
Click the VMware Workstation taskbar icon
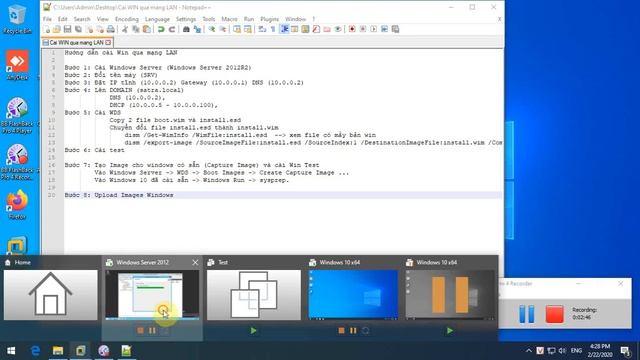point(81,351)
